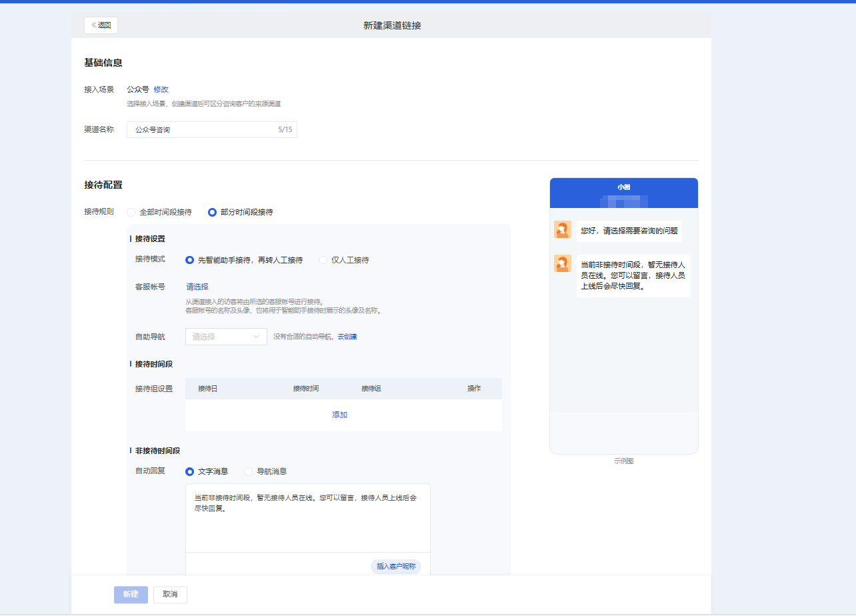Click the 接待组 column header
This screenshot has height=616, width=856.
(x=371, y=389)
